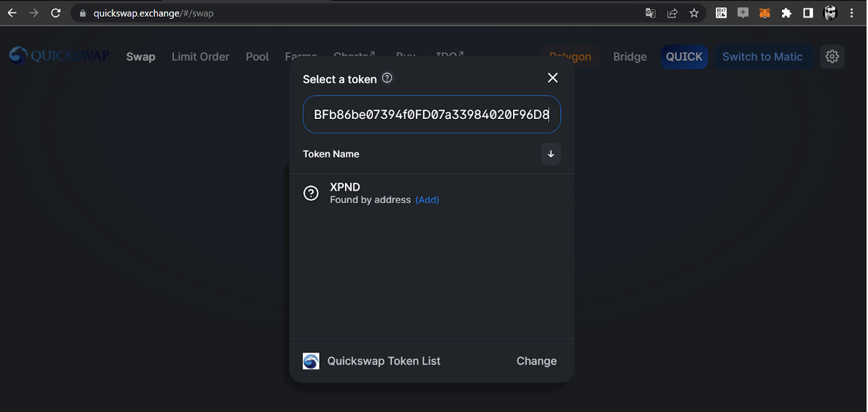Image resolution: width=868 pixels, height=412 pixels.
Task: Open the Limit Order tab
Action: click(x=201, y=57)
